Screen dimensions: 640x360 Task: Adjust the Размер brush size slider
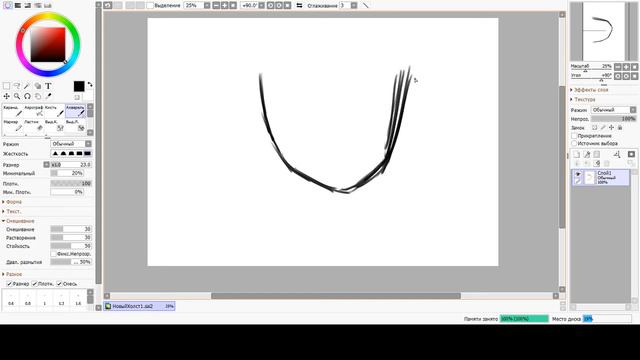pos(71,164)
